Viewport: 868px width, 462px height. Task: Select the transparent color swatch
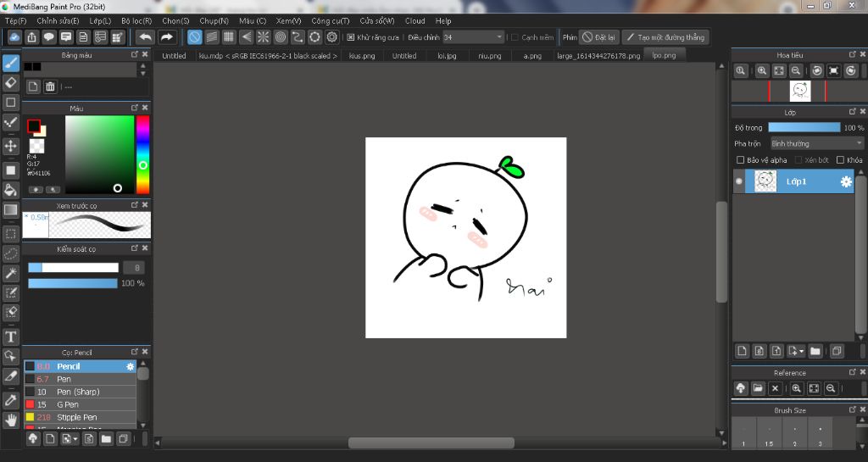pos(36,146)
